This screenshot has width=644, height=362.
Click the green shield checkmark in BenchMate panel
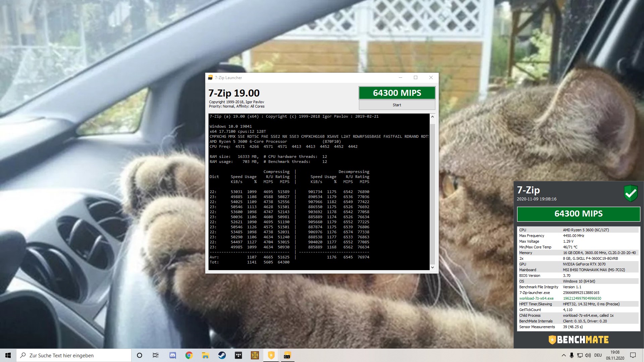click(631, 193)
